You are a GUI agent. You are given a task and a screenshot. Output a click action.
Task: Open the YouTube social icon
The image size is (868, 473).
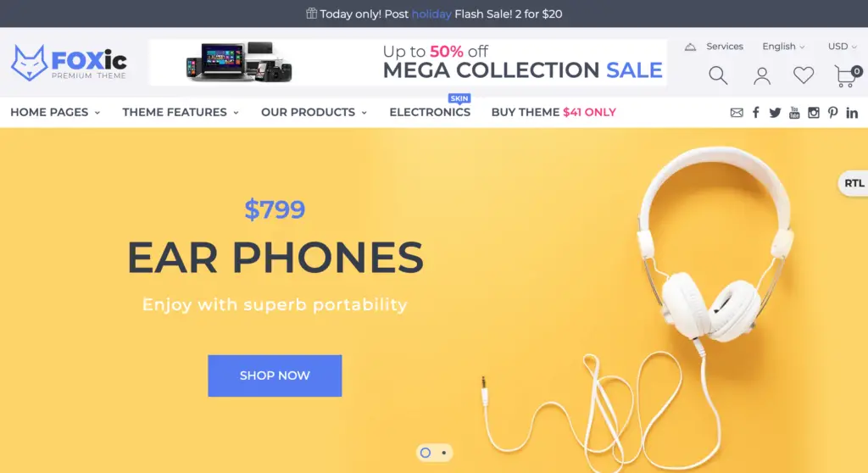click(794, 113)
